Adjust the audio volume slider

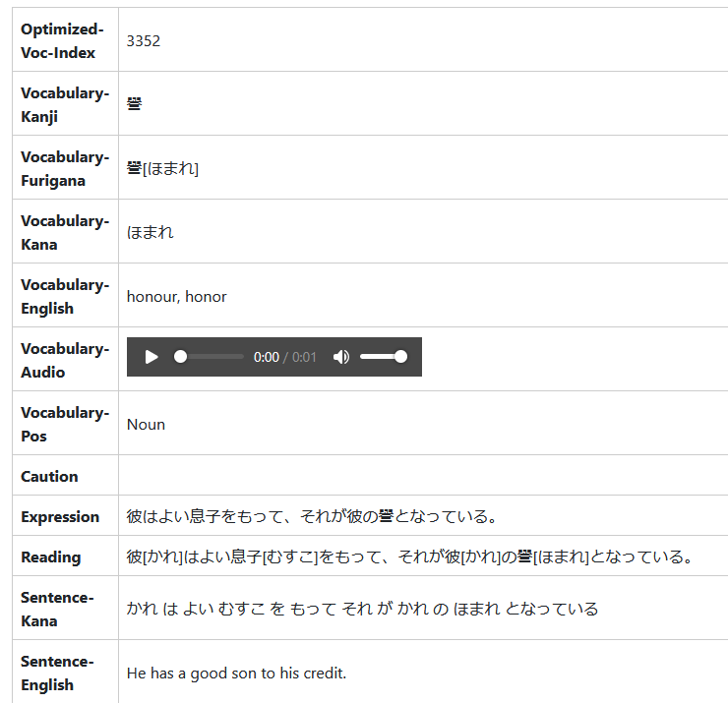(384, 357)
